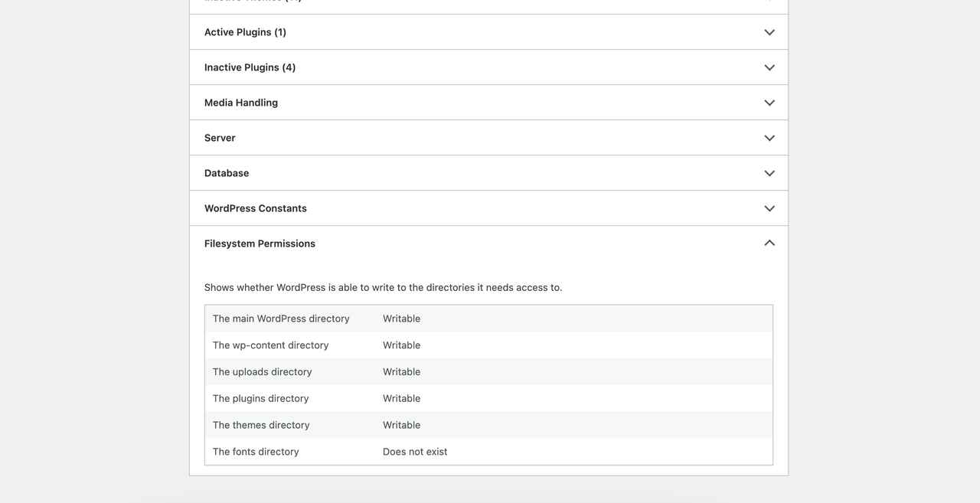This screenshot has width=980, height=503.
Task: Click Writable value for plugins directory
Action: coord(401,398)
